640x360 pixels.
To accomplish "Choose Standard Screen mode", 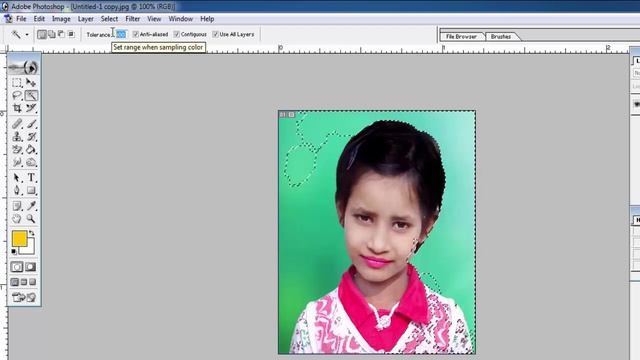I will 15,282.
